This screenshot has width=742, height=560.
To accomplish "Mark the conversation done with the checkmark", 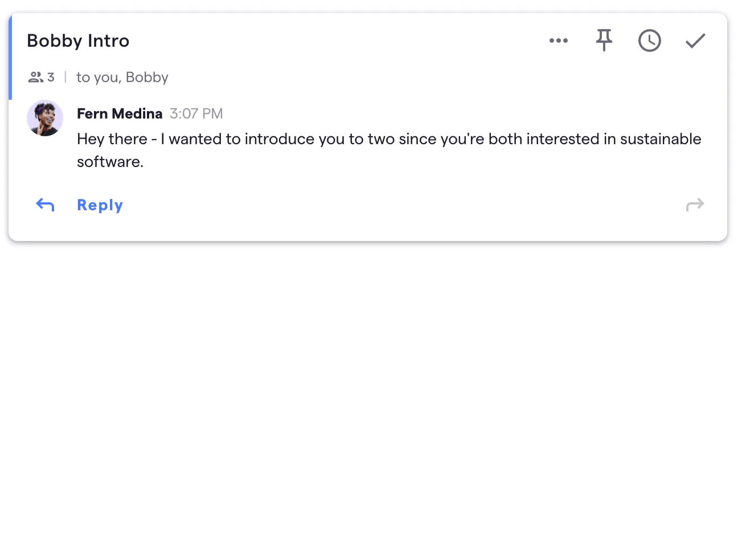I will 695,40.
